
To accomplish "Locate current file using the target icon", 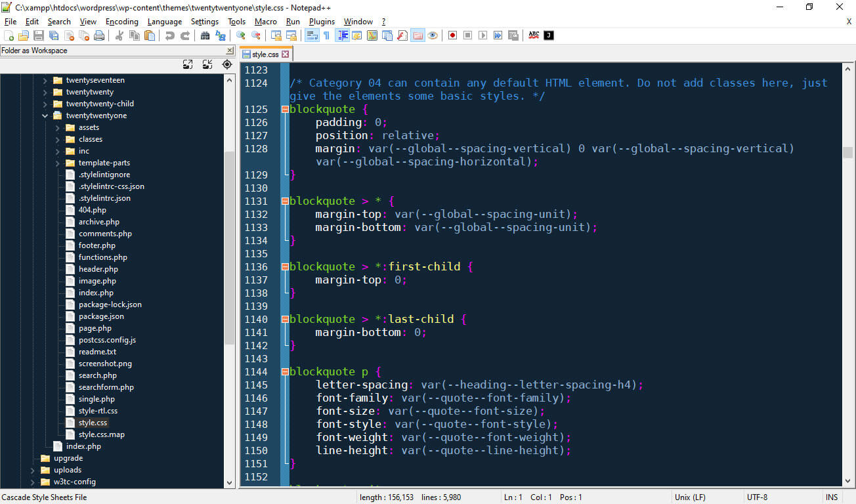I will pos(227,64).
